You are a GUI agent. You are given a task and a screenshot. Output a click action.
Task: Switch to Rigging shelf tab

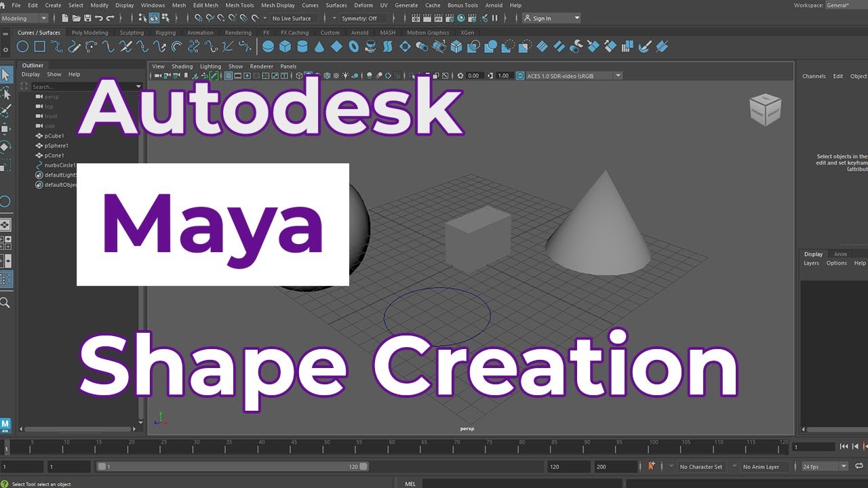[165, 33]
